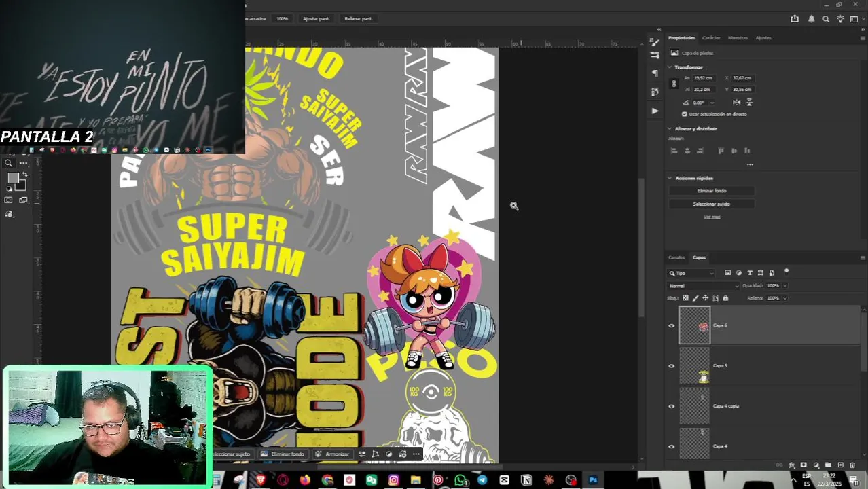Open the three-dots edit toolbar icon
This screenshot has width=868, height=489.
(24, 163)
